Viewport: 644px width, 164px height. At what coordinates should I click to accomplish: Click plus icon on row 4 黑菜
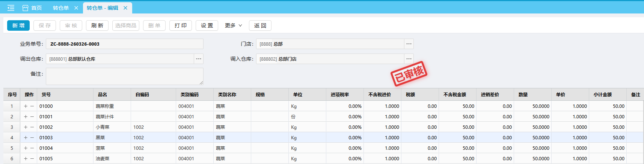point(26,138)
